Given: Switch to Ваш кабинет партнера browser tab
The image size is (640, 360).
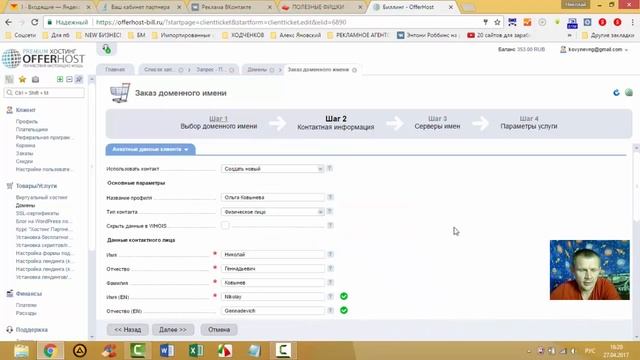Looking at the screenshot, I should click(140, 7).
